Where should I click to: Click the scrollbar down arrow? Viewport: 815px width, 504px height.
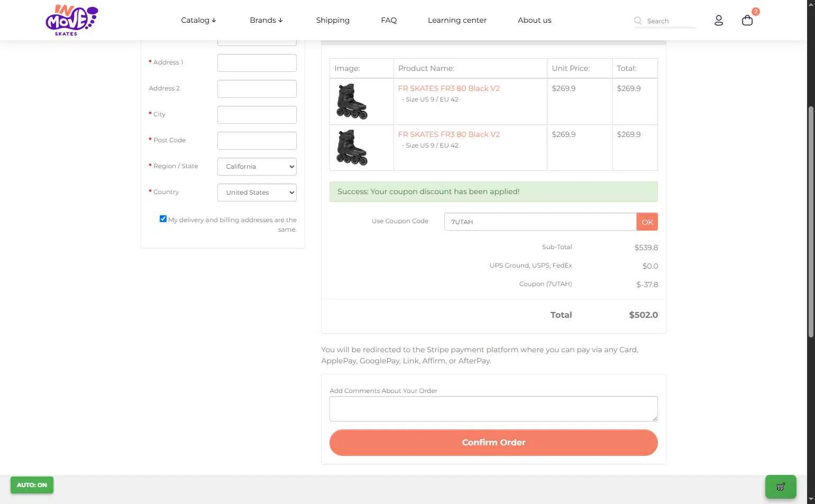[811, 499]
